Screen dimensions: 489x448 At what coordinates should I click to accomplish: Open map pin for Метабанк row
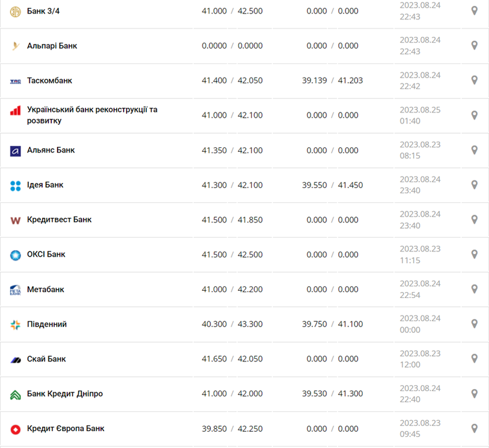pos(474,289)
